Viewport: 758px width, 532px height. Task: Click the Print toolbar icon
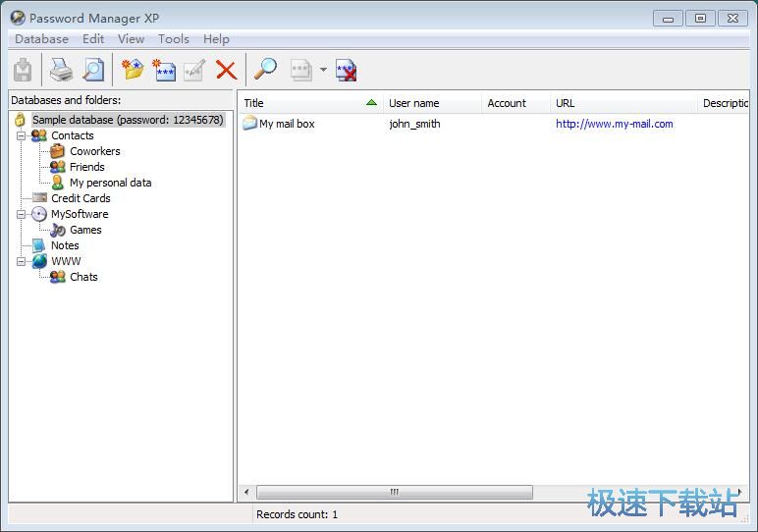coord(61,70)
